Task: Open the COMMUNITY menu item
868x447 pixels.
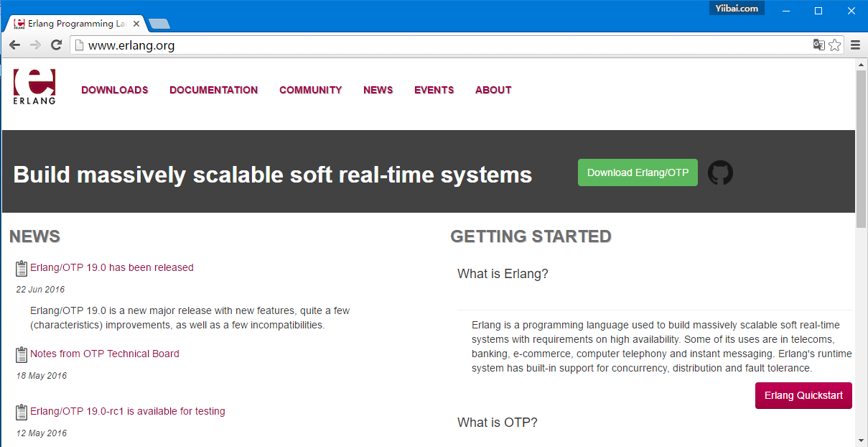Action: [311, 90]
